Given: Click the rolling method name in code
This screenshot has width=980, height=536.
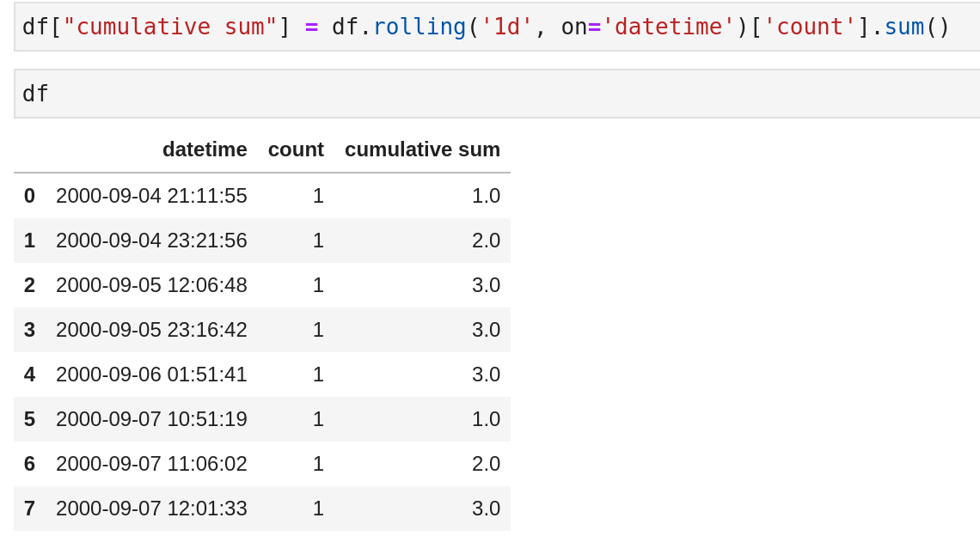Looking at the screenshot, I should (x=420, y=27).
